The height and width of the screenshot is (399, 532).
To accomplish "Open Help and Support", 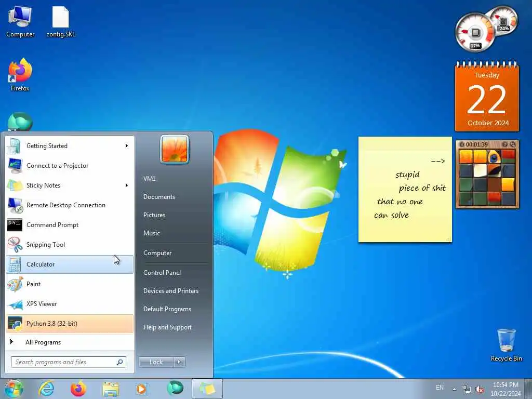I will click(x=167, y=327).
